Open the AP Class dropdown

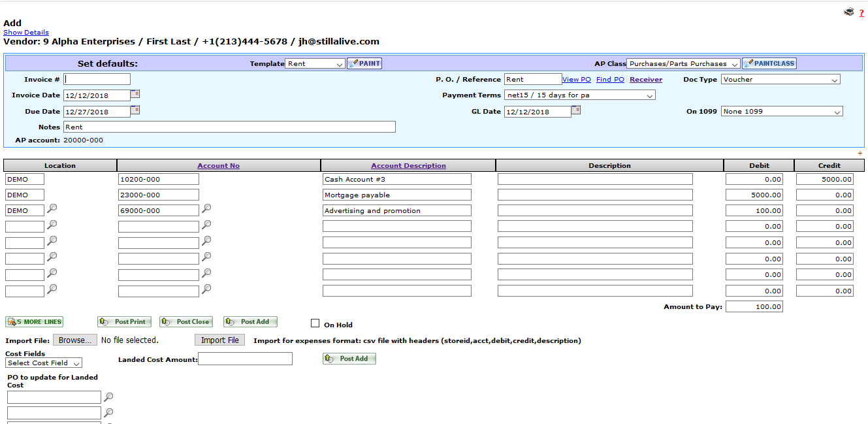(x=683, y=64)
